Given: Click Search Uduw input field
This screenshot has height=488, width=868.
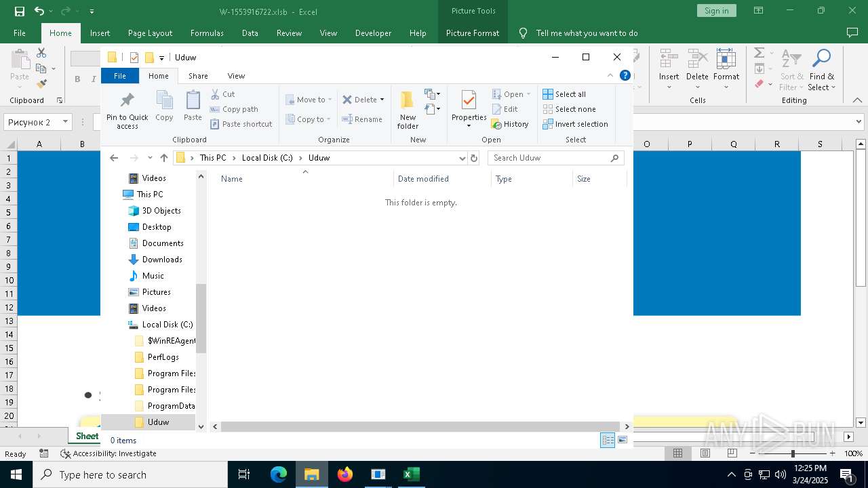Looking at the screenshot, I should tap(555, 158).
